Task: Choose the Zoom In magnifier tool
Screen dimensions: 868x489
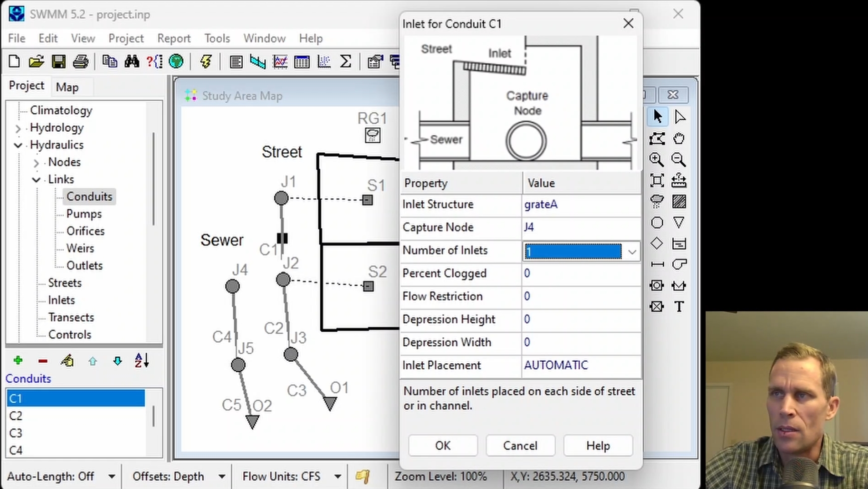Action: coord(657,160)
